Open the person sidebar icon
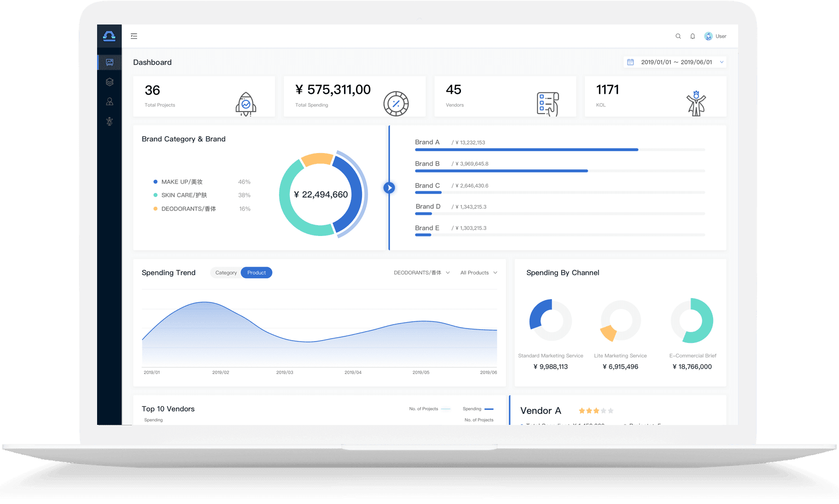Image resolution: width=839 pixels, height=504 pixels. click(109, 102)
